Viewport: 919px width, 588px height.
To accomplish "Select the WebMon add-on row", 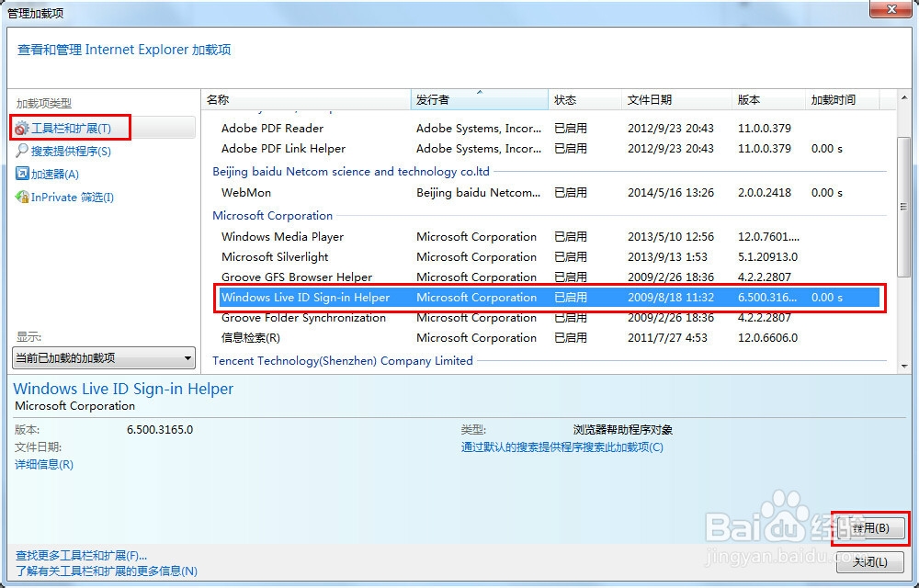I will point(247,193).
